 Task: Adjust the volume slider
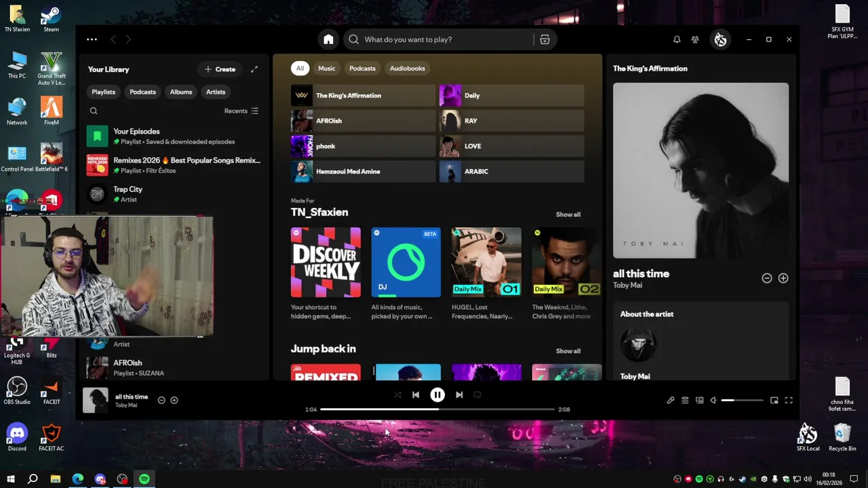pyautogui.click(x=742, y=401)
